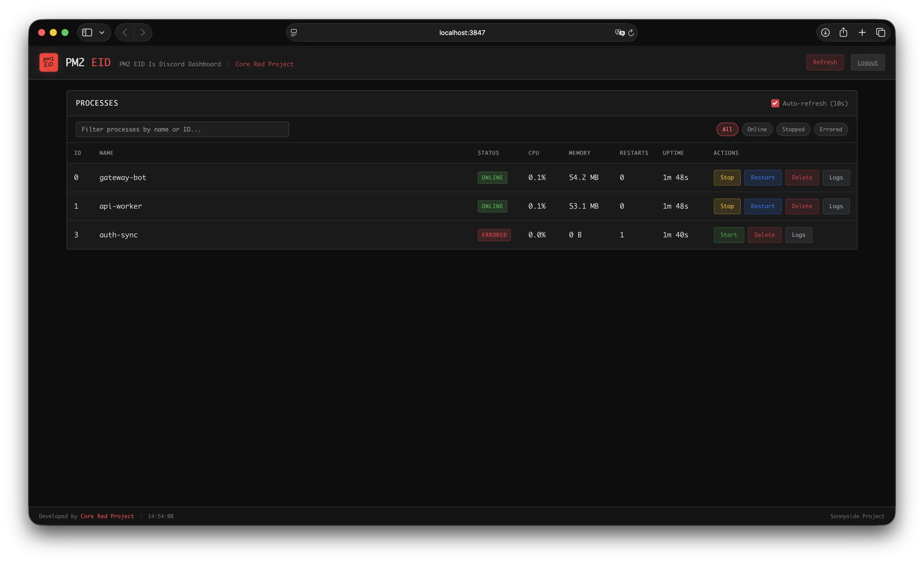Click the Logout button
Viewport: 924px width, 563px height.
pos(867,62)
